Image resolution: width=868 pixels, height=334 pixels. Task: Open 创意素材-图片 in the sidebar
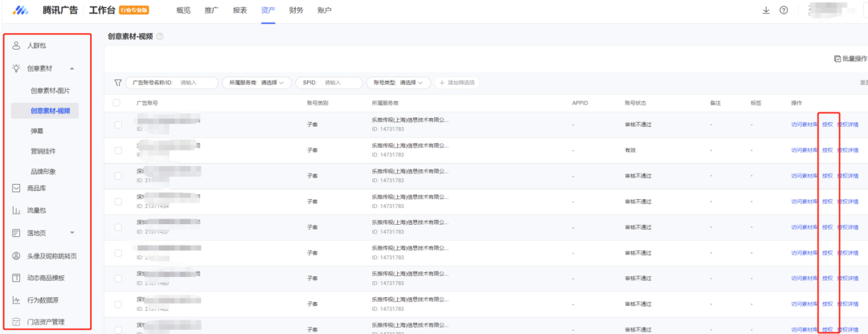tap(50, 91)
